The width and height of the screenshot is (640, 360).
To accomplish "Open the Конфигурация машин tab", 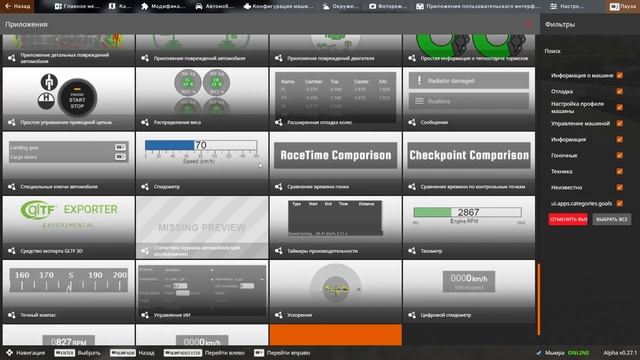I will (x=278, y=6).
